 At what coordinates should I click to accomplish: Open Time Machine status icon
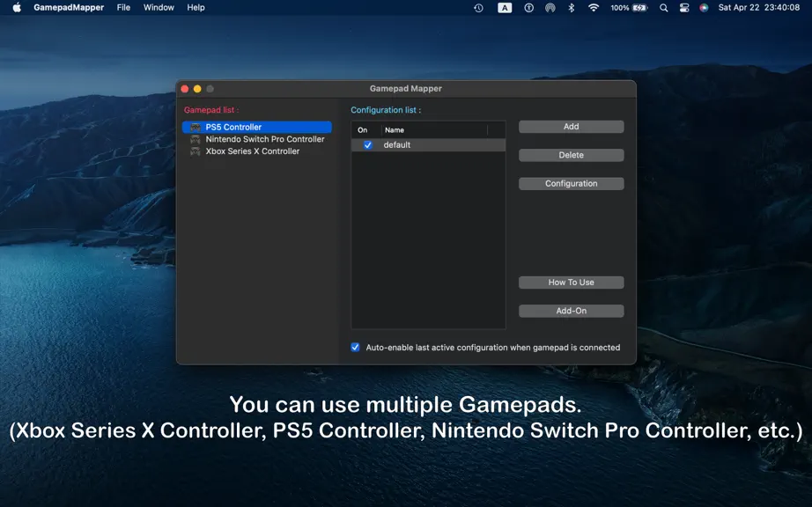click(x=478, y=8)
